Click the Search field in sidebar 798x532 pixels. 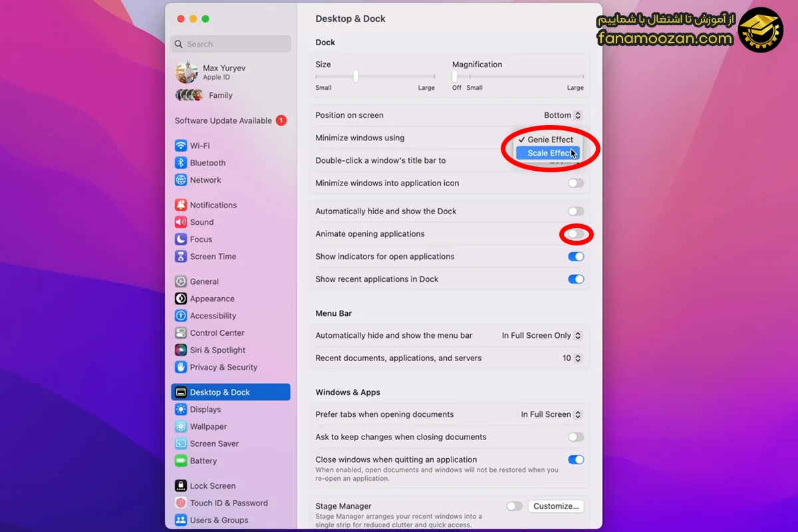[231, 44]
